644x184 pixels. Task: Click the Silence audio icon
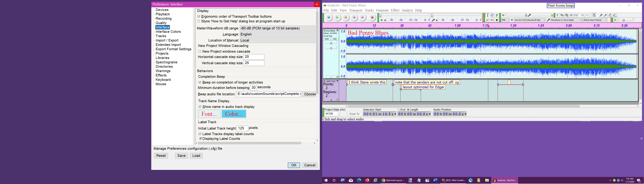tap(576, 15)
